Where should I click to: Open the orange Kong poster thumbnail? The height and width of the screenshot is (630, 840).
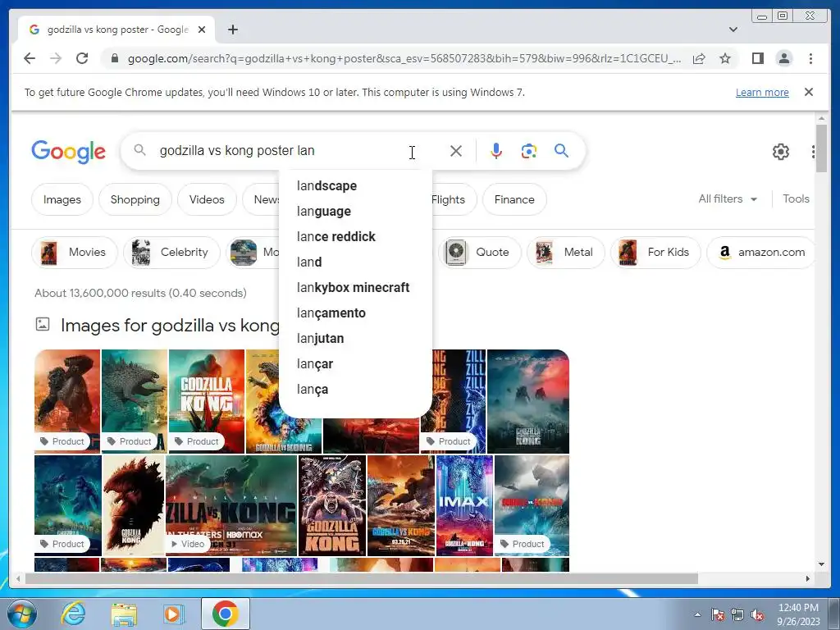(x=67, y=401)
